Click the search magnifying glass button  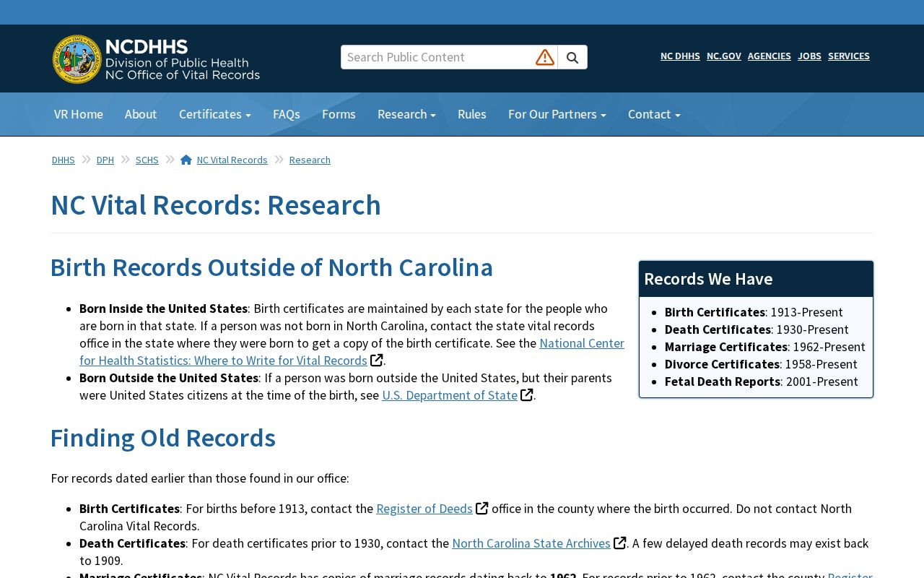572,57
